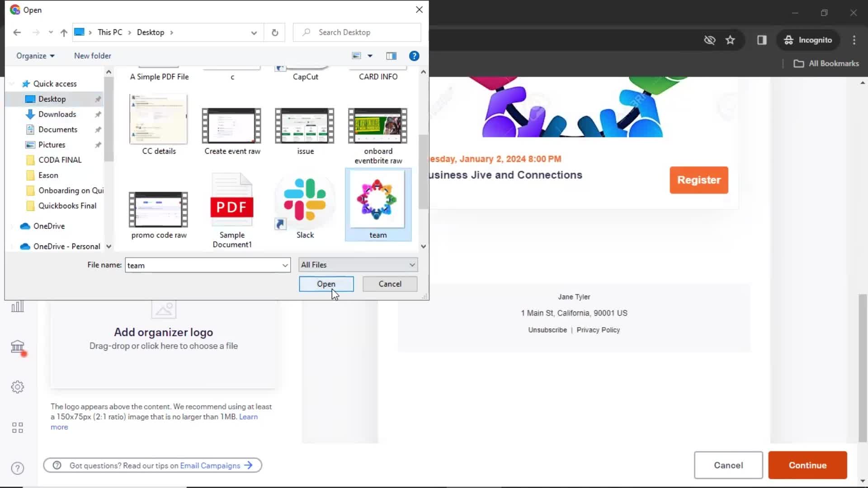Click the Incognito profile button

[x=808, y=40]
